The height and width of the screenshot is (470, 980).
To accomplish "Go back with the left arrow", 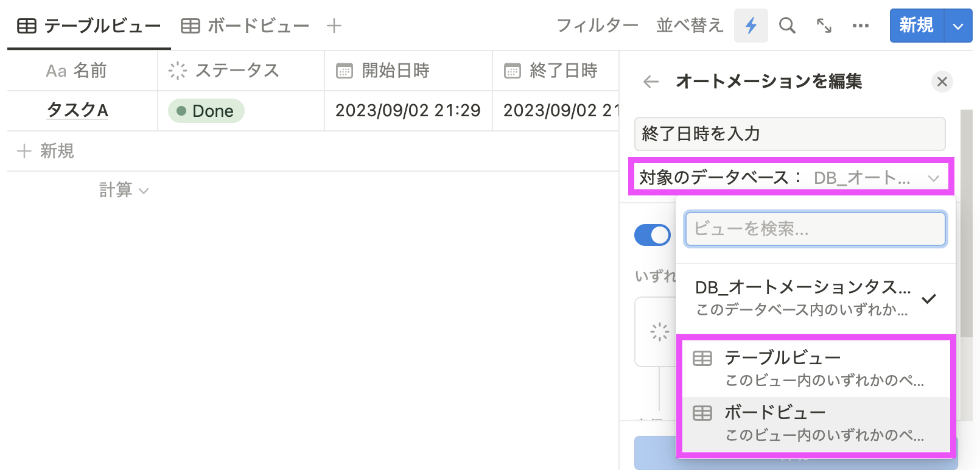I will [651, 82].
